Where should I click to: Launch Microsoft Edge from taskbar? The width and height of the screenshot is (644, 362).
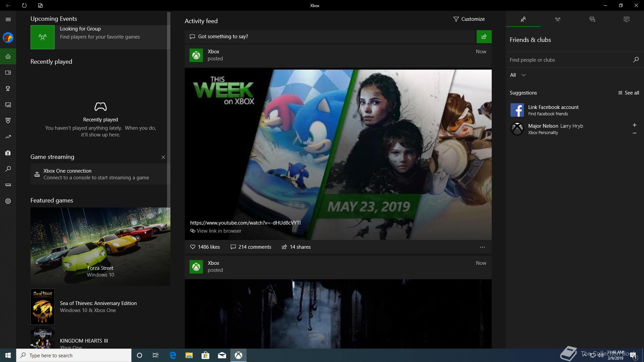point(173,355)
